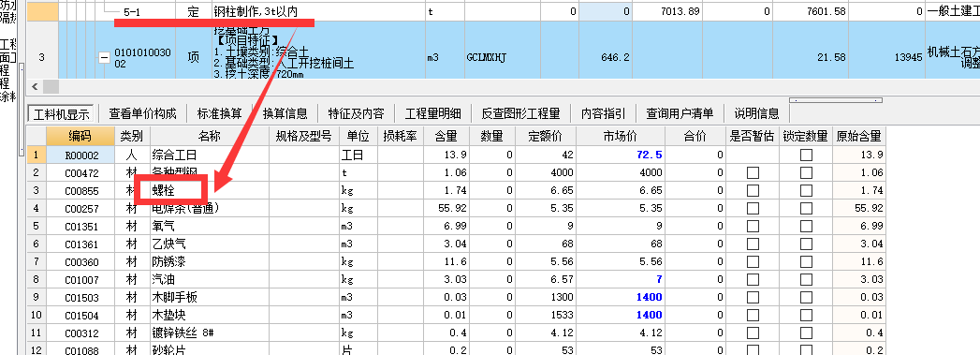Click the 损耗率 column header
The width and height of the screenshot is (980, 355).
pyautogui.click(x=401, y=136)
